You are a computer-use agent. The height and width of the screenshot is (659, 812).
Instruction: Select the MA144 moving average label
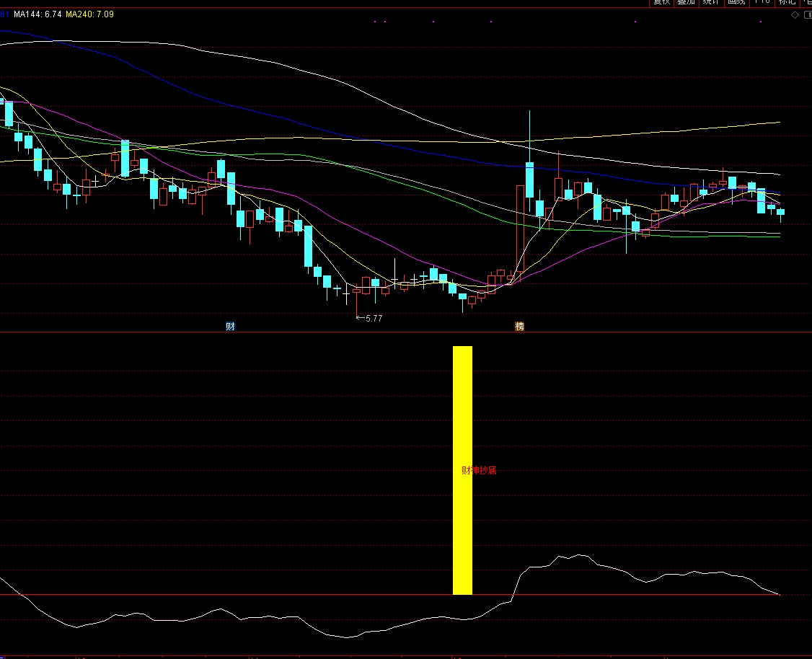(37, 14)
